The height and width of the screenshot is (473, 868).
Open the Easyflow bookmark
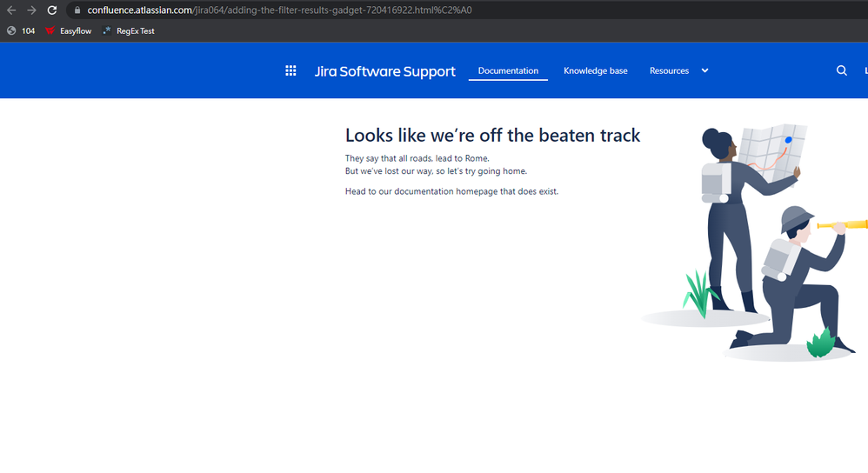[x=69, y=31]
